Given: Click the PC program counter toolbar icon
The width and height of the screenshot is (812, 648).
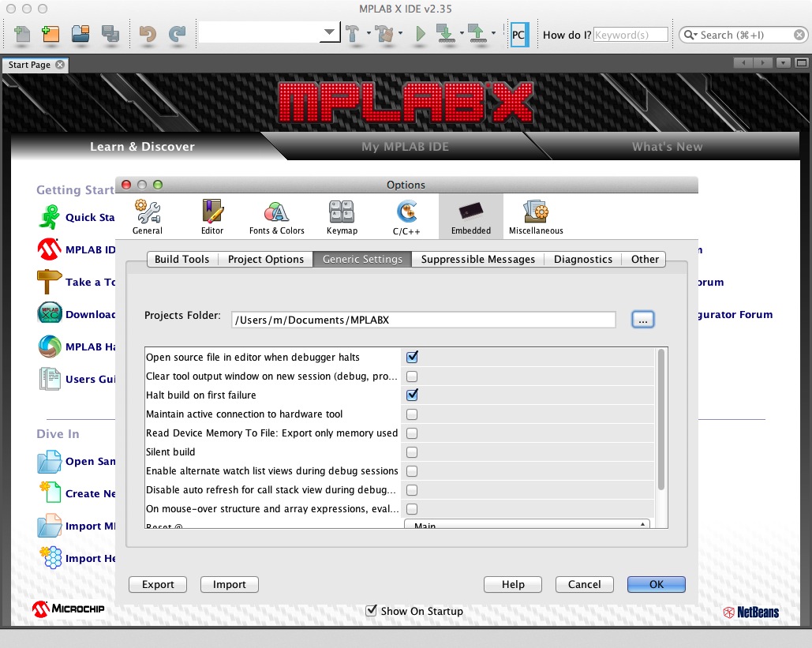Looking at the screenshot, I should click(x=518, y=35).
